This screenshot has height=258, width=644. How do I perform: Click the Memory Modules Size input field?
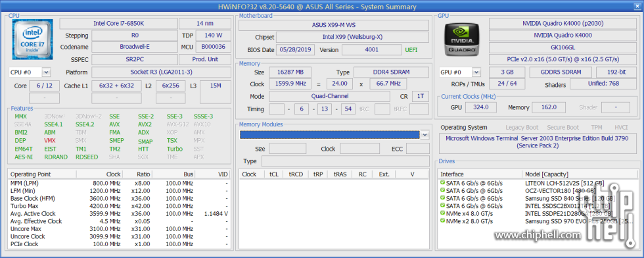pos(288,149)
